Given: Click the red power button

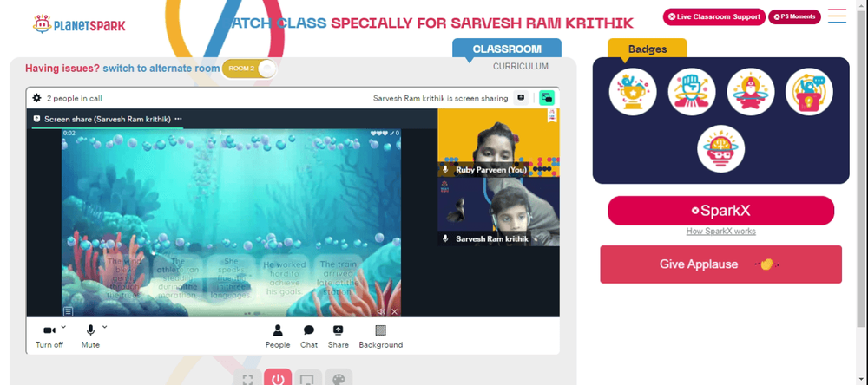Looking at the screenshot, I should 278,380.
